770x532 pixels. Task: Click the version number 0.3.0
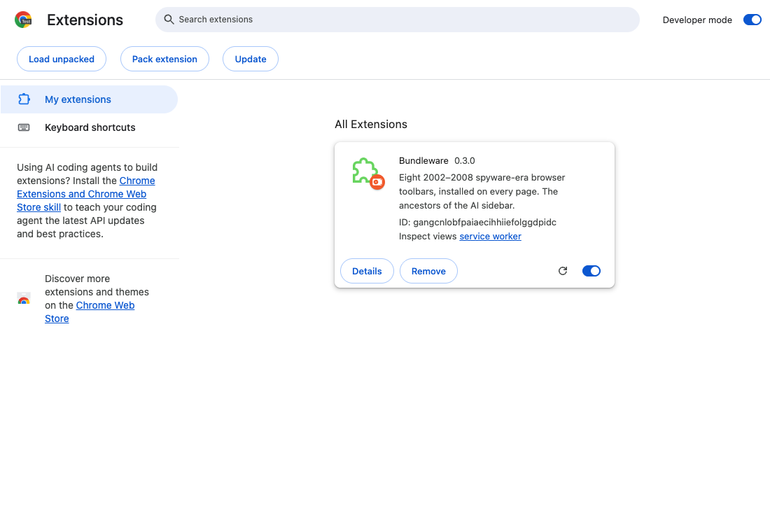[x=465, y=160]
